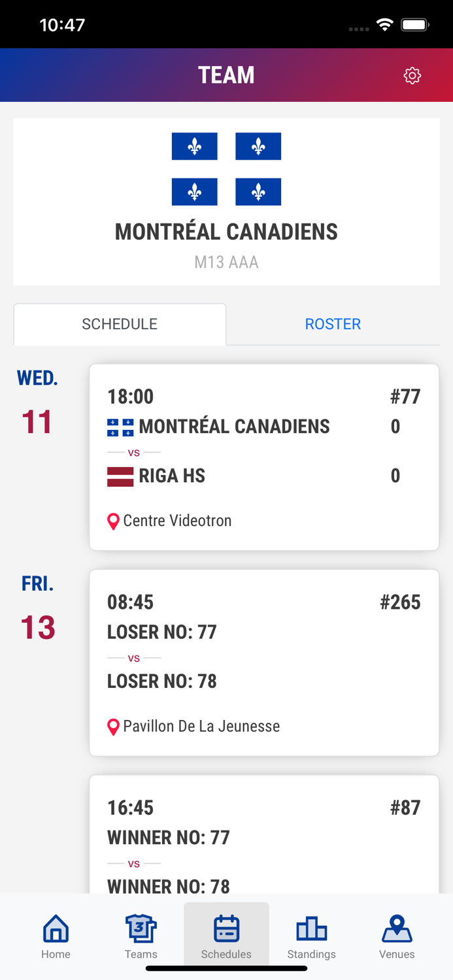Screen dimensions: 453x980
Task: Click the Montréal Canadiens team name heading
Action: coord(226,232)
